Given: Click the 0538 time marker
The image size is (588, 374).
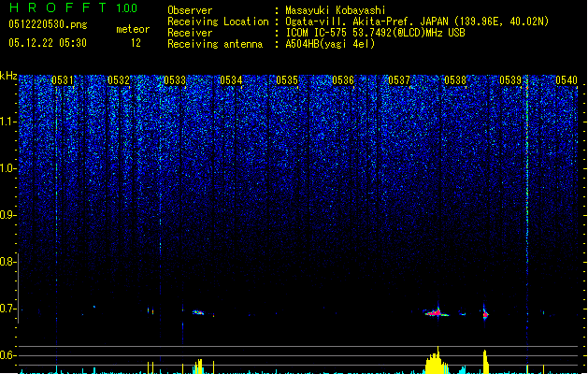Looking at the screenshot, I should tap(455, 80).
